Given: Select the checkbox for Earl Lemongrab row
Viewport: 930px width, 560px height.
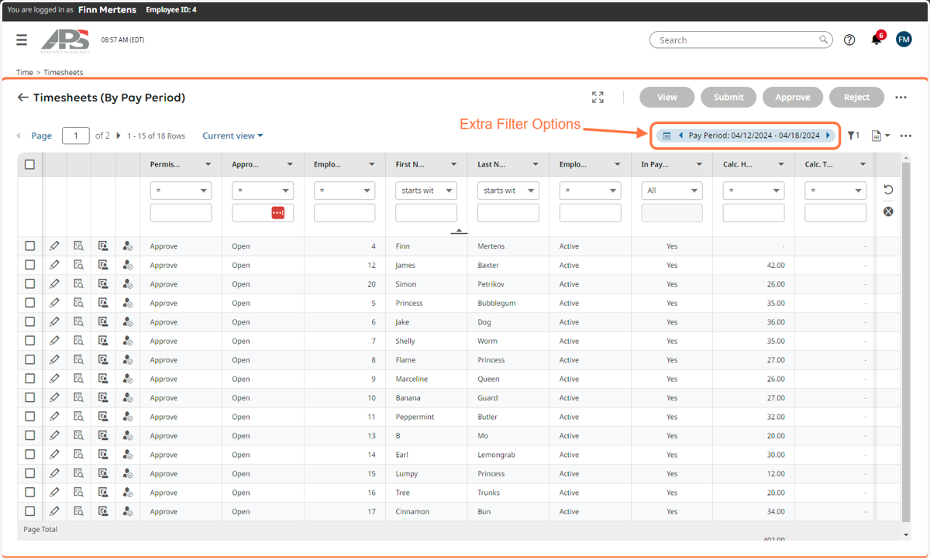Looking at the screenshot, I should (29, 455).
